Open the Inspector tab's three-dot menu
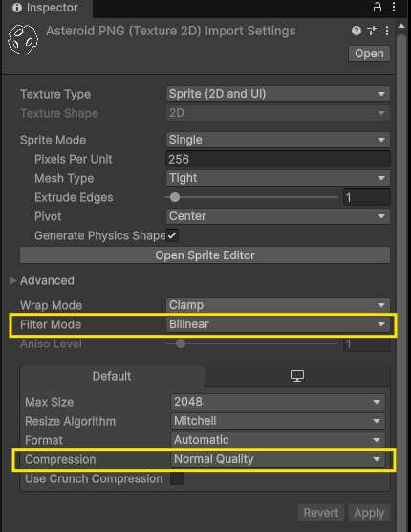 394,7
